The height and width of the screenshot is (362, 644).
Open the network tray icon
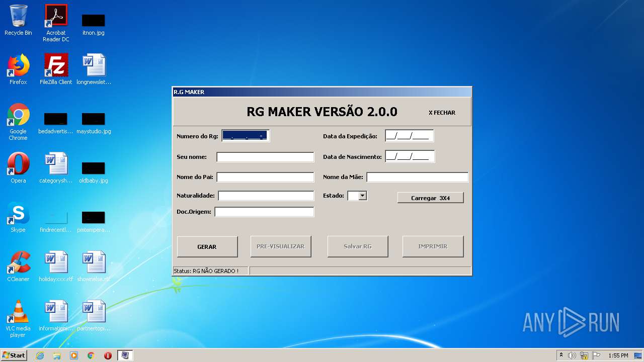584,355
